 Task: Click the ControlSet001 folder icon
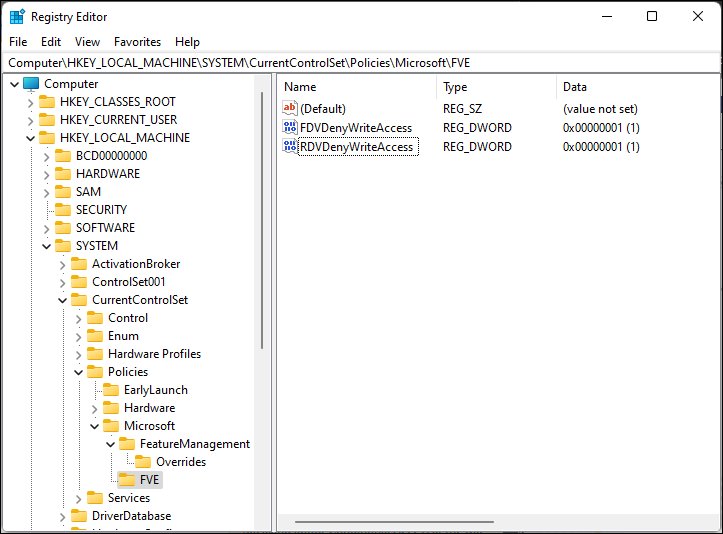point(79,281)
